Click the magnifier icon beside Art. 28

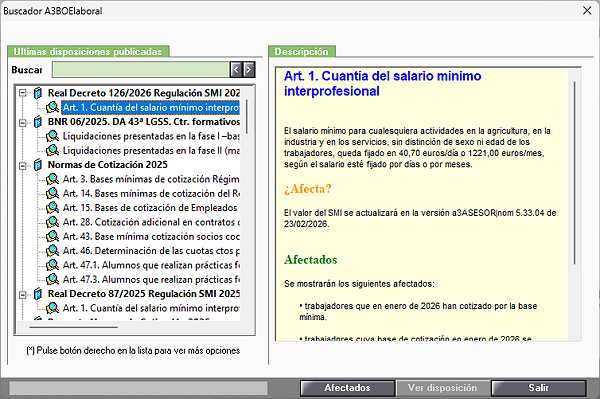52,222
